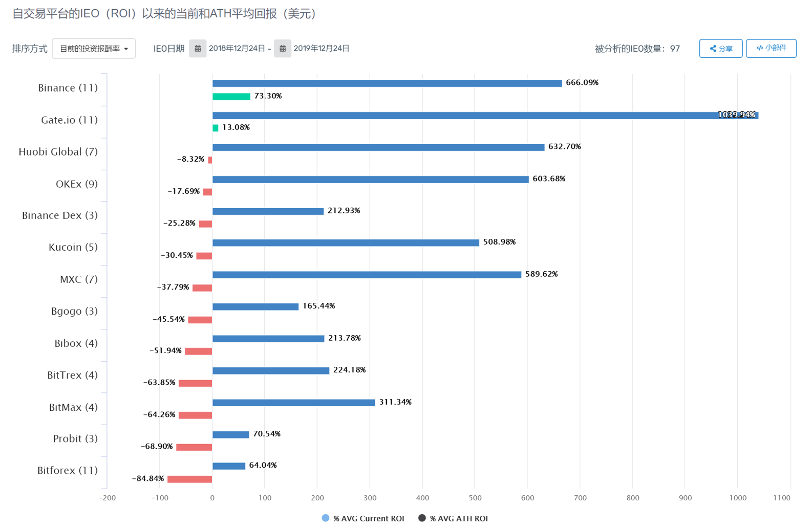Click the IEO日期 label
Screen dimensions: 812x527
coord(169,49)
